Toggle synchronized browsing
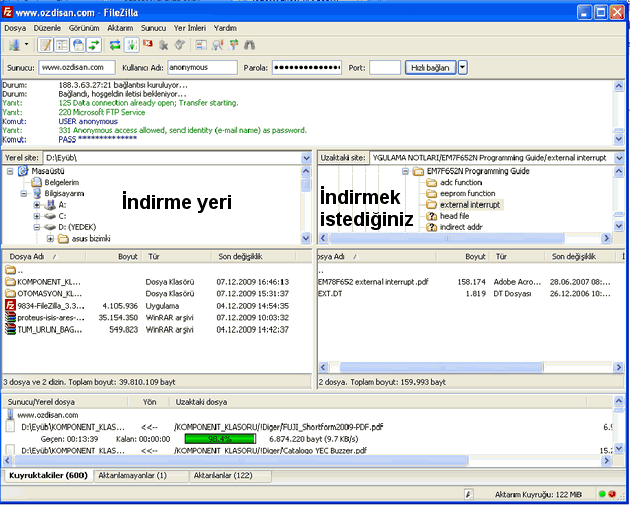This screenshot has height=505, width=630. pyautogui.click(x=233, y=45)
